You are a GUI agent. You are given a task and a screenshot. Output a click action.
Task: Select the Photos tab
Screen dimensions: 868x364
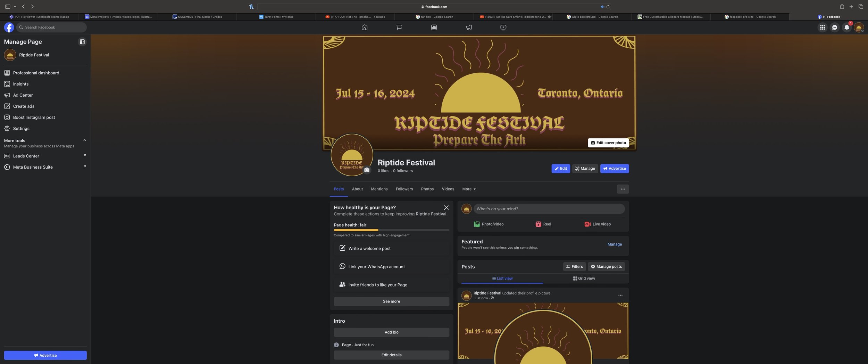click(x=427, y=189)
